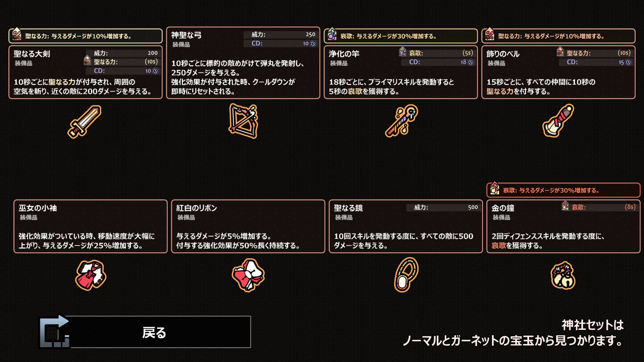
Task: Open the 巫女の小袖 description card
Action: [x=91, y=226]
